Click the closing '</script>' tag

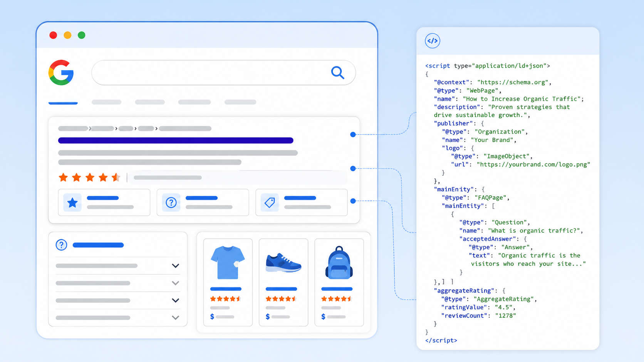441,340
